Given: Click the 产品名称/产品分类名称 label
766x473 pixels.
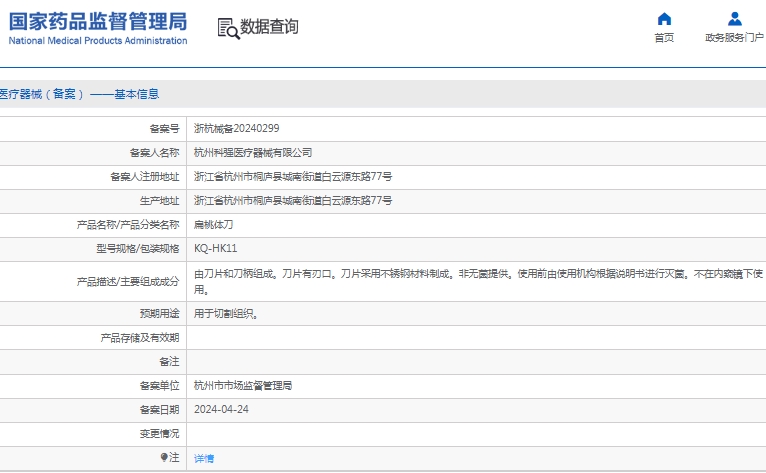Looking at the screenshot, I should coord(128,225).
